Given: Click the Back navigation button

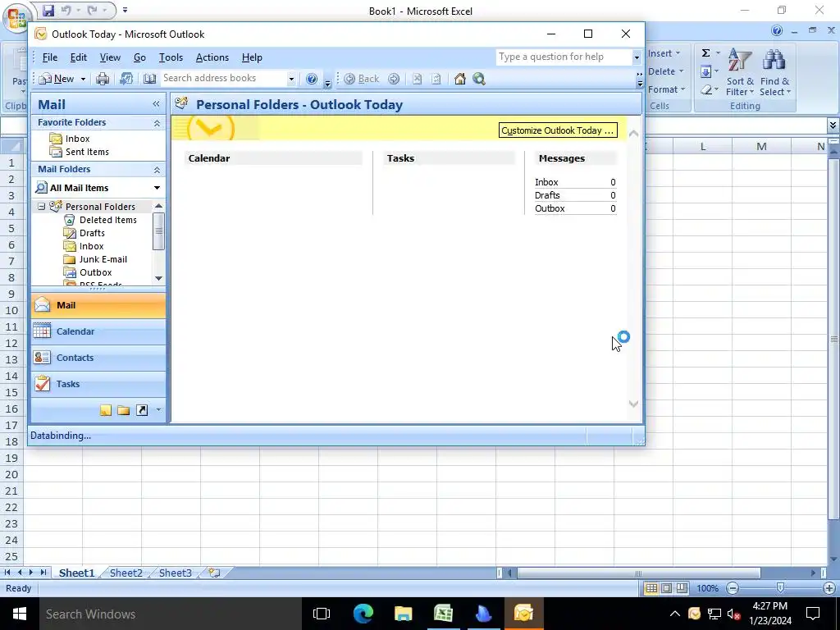Looking at the screenshot, I should coord(362,80).
